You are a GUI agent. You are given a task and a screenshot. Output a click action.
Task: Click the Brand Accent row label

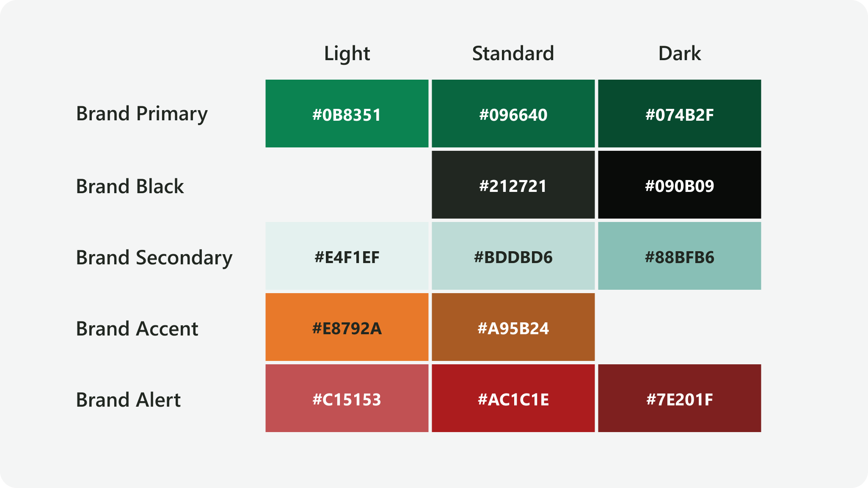tap(137, 329)
